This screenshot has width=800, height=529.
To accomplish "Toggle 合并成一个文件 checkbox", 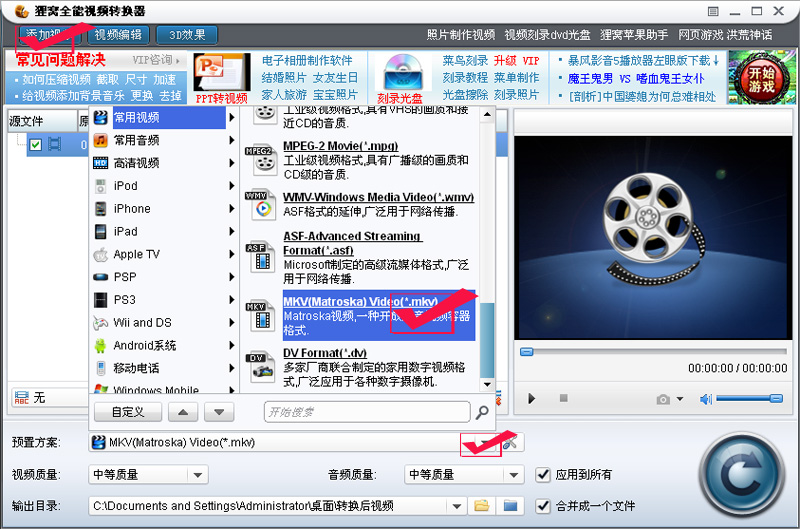I will pos(543,507).
